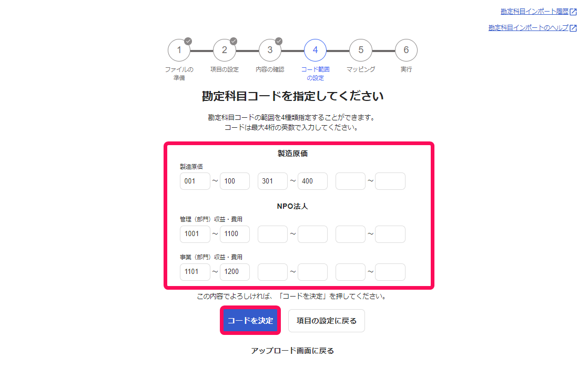Select the 事業（部門）field containing 1200
The image size is (588, 367).
click(235, 272)
